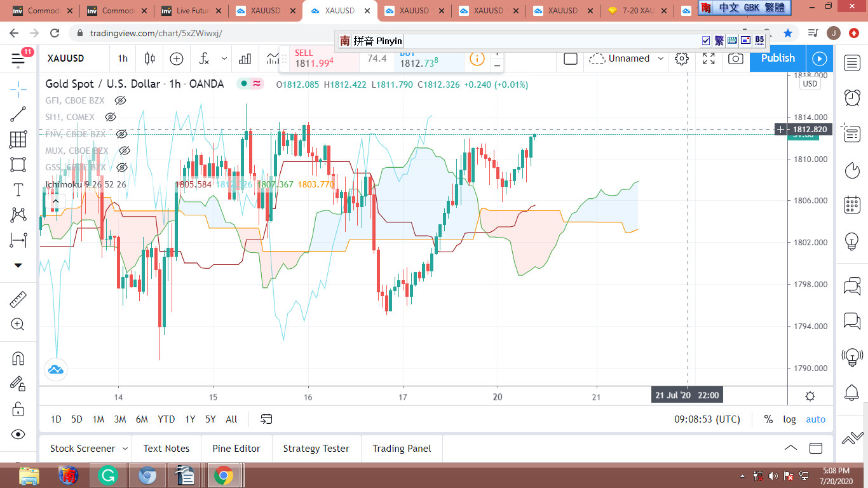Open the Alerts clock icon in right sidebar
Viewport: 868px width, 488px height.
(852, 97)
